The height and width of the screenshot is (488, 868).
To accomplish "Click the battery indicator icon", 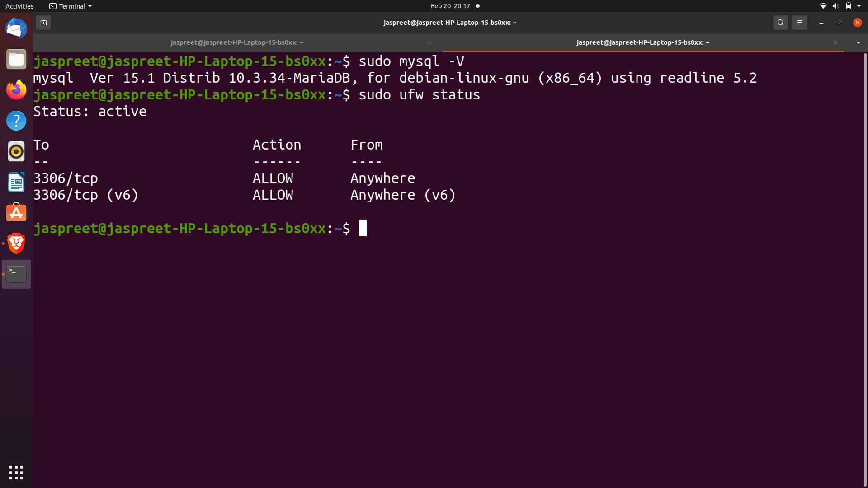I will pyautogui.click(x=848, y=6).
